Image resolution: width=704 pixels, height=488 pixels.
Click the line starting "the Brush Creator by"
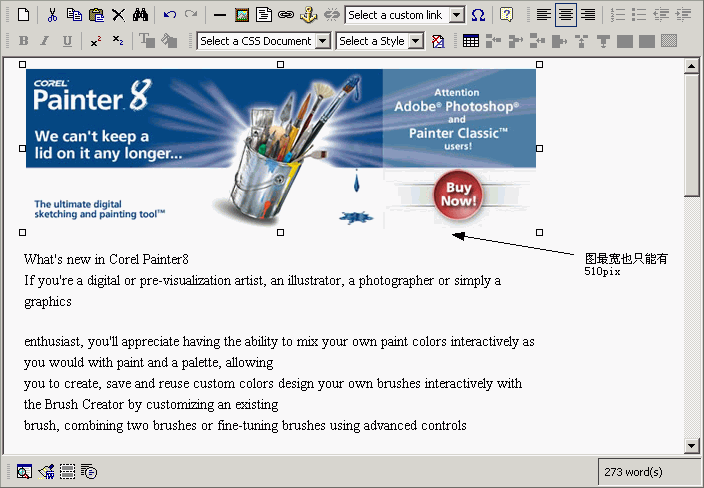click(151, 404)
